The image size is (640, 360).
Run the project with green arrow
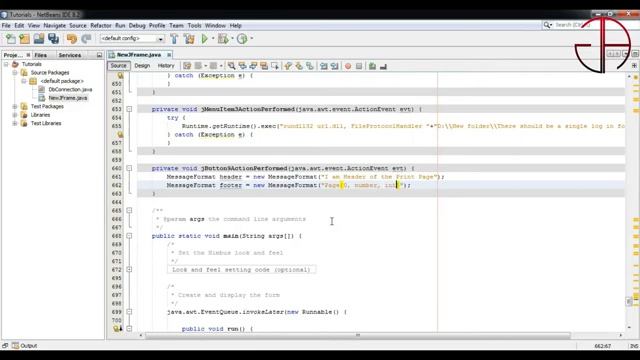click(x=204, y=39)
